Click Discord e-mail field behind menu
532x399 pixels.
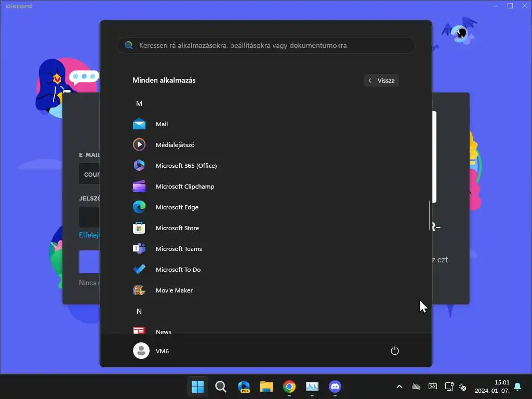89,174
